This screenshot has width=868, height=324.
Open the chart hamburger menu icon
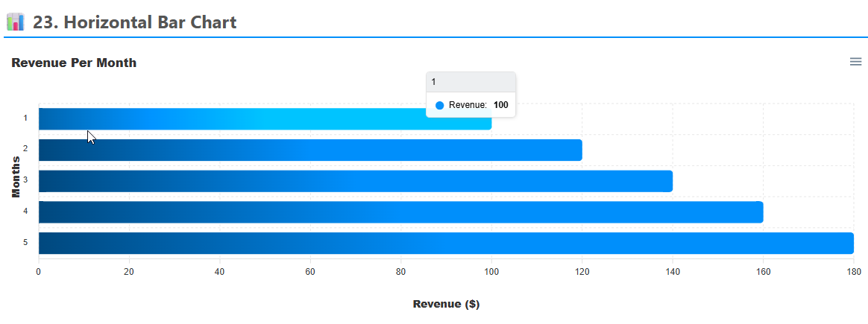[855, 62]
